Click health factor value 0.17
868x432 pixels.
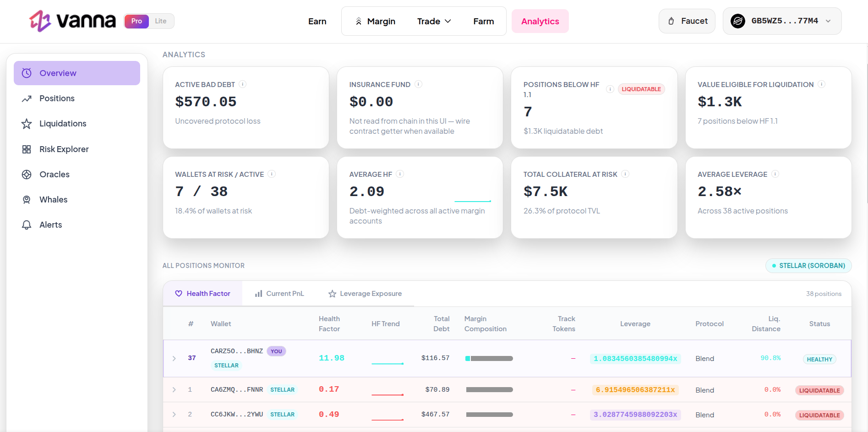(x=329, y=389)
